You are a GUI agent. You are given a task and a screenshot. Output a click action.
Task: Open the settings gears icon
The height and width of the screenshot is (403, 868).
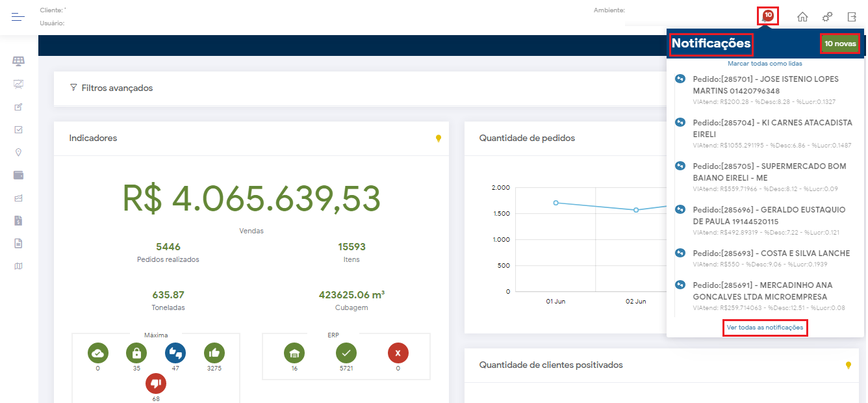(x=827, y=17)
